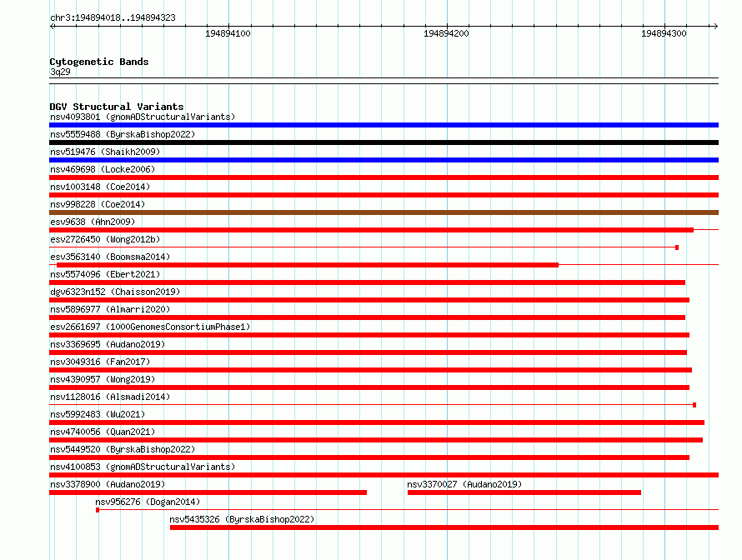Image resolution: width=742 pixels, height=560 pixels.
Task: Click the chr3:194894018..194894323 region label
Action: tap(113, 17)
